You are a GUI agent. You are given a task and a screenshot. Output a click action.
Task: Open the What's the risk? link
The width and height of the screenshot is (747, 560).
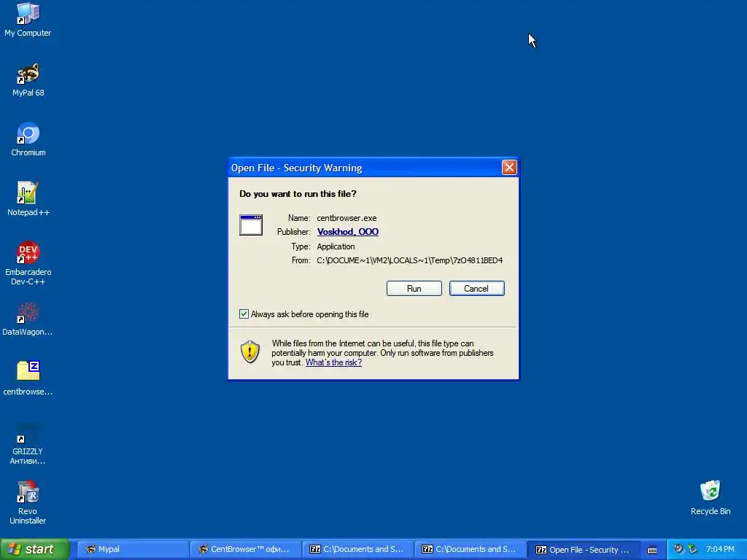coord(333,362)
